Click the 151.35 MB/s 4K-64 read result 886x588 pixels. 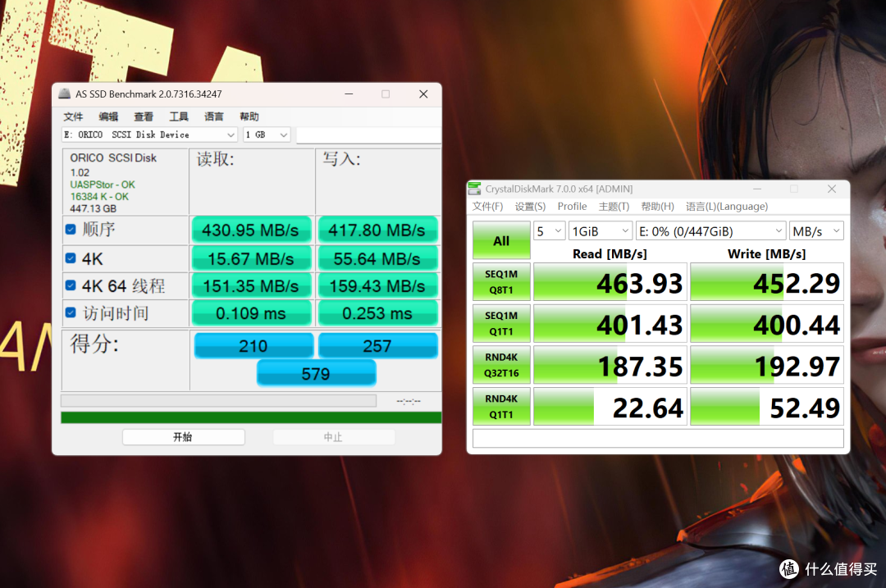tap(251, 286)
